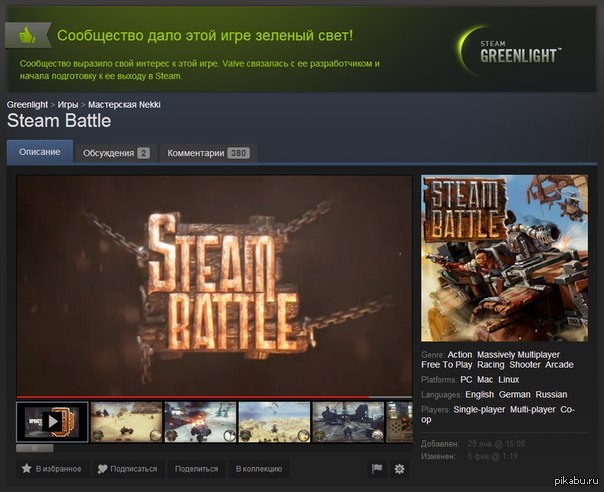Click the flag report icon
This screenshot has width=604, height=492.
pyautogui.click(x=377, y=468)
